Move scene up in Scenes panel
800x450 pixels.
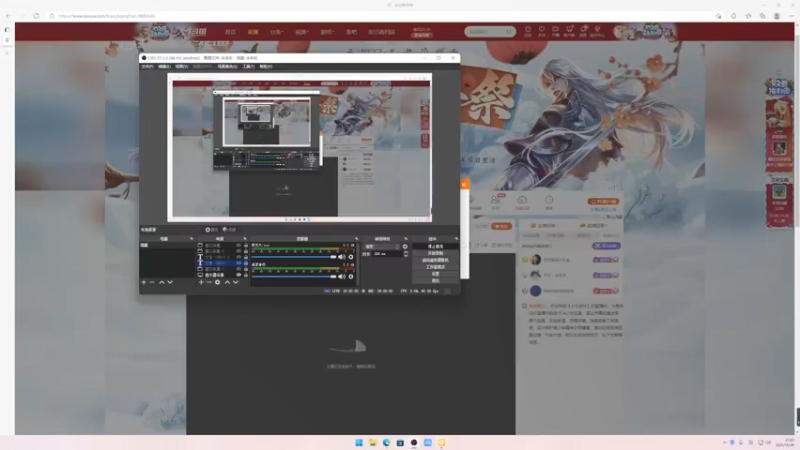(x=161, y=282)
